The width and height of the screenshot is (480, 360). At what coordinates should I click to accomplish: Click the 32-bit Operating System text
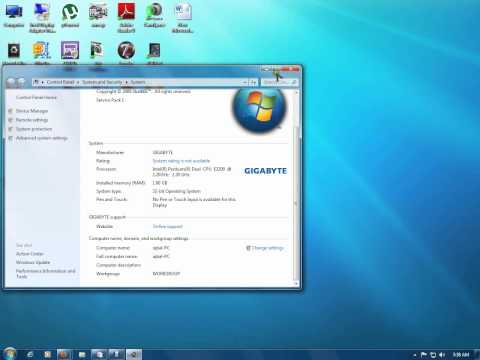pos(177,191)
